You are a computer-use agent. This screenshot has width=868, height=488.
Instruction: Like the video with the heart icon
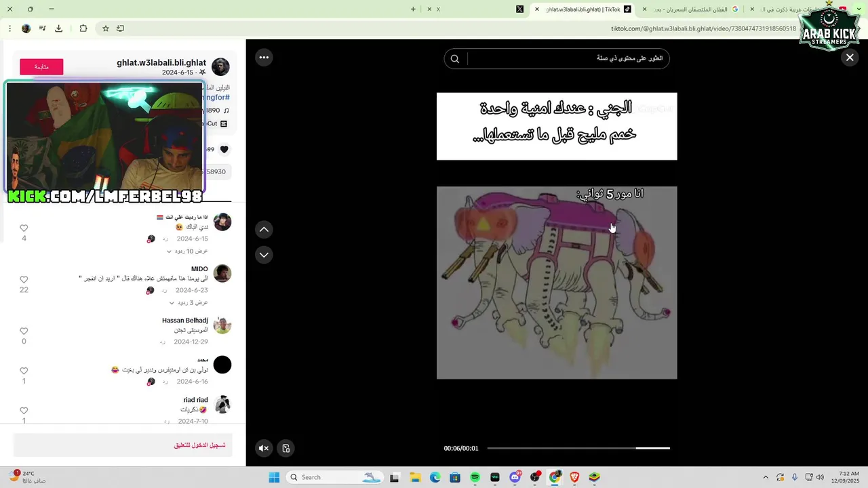tap(224, 149)
